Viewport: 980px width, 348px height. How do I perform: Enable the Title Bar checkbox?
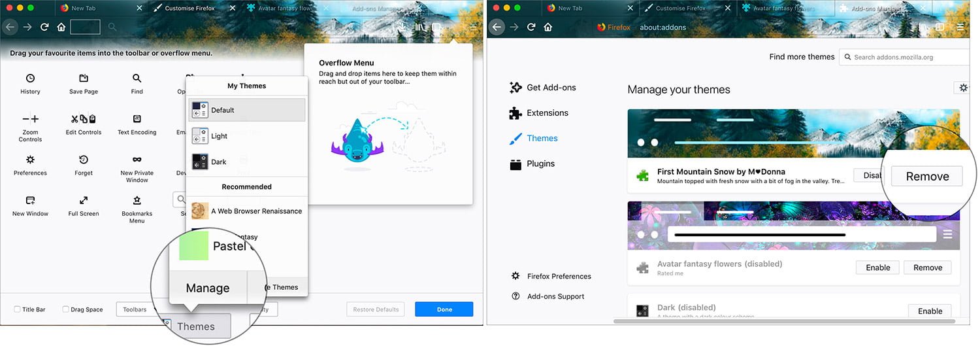coord(17,309)
